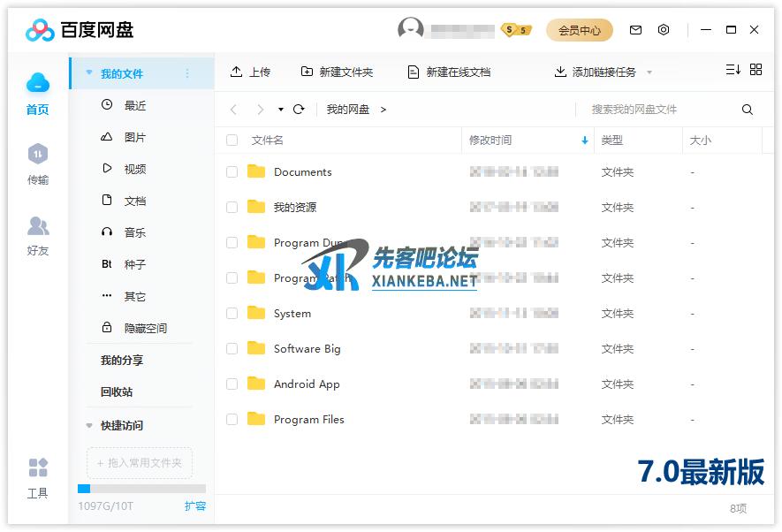Image resolution: width=782 pixels, height=532 pixels.
Task: Click the search magnifier icon
Action: tap(748, 110)
